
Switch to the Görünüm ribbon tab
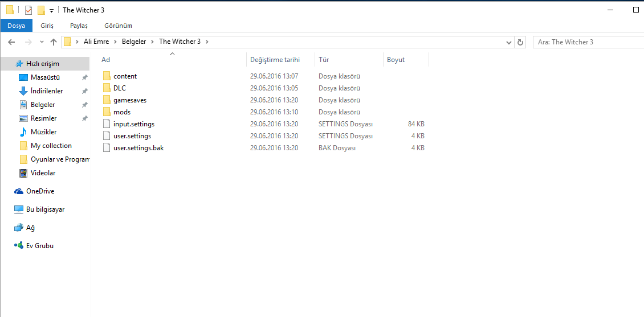[119, 26]
